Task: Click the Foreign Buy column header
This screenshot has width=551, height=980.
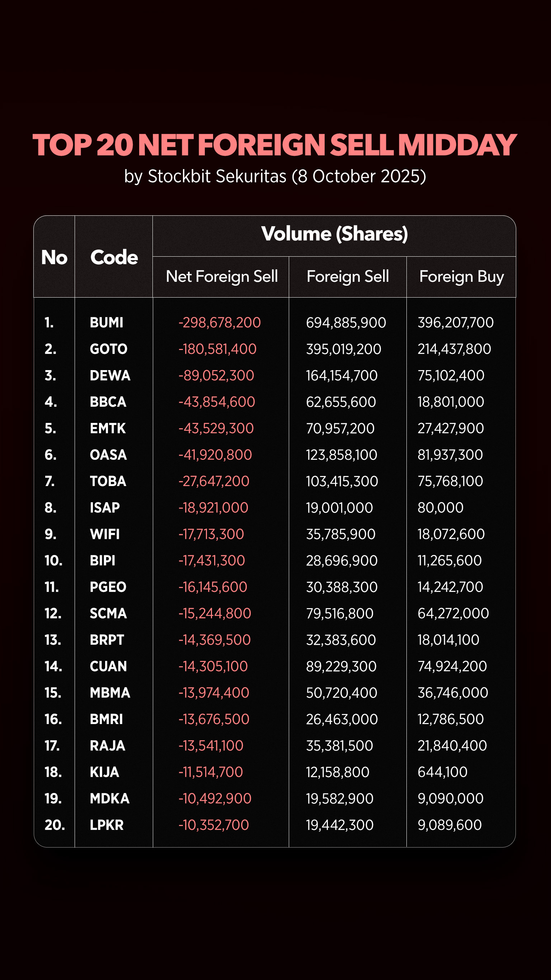Action: click(461, 276)
